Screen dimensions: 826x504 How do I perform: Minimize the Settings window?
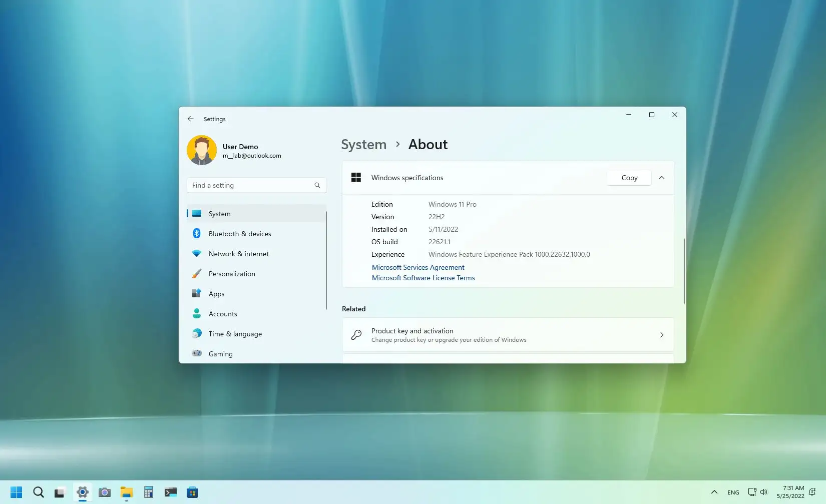629,115
